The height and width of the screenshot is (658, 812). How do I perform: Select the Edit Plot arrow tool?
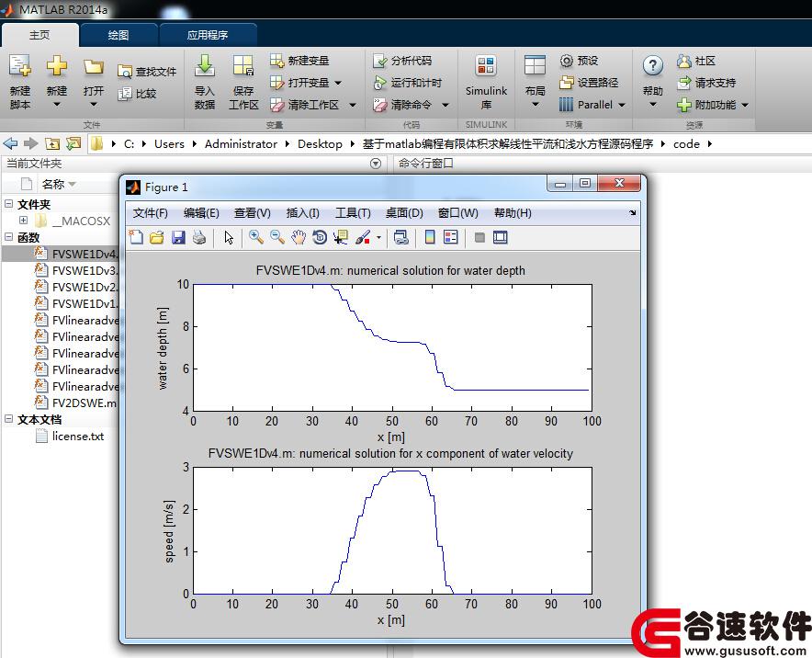point(229,237)
